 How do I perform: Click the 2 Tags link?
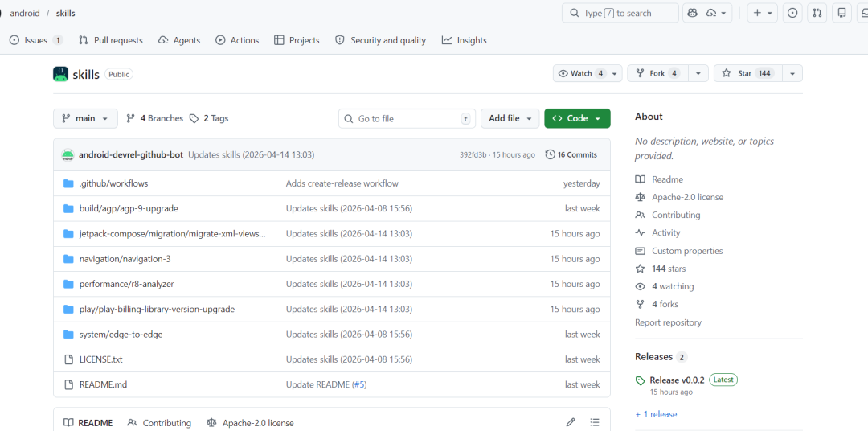pyautogui.click(x=209, y=118)
